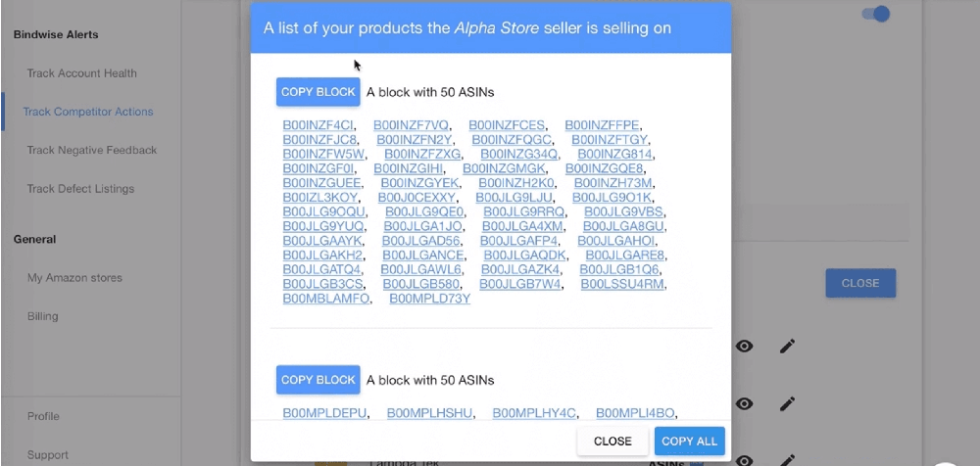The image size is (980, 466).
Task: Click the blue CLOSE button behind the dialog
Action: click(859, 283)
